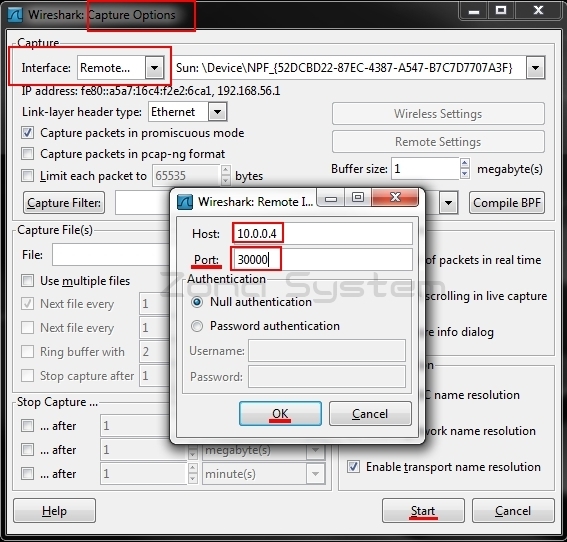The height and width of the screenshot is (542, 567).
Task: Click the Username input field
Action: click(x=327, y=350)
